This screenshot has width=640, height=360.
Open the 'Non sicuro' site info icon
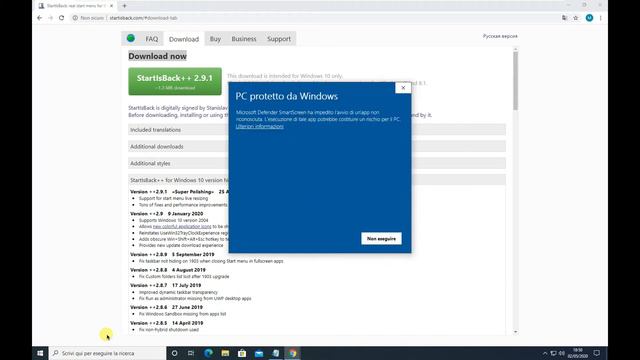(x=75, y=18)
